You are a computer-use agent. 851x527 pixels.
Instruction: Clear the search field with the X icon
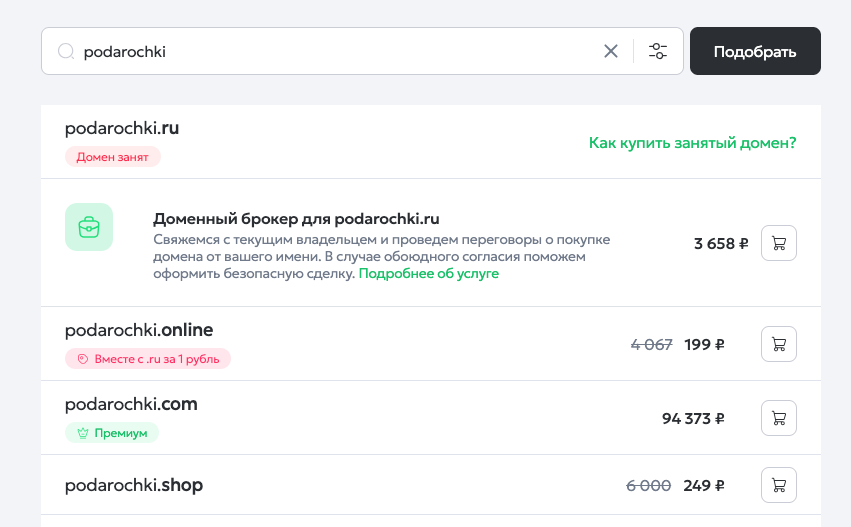(x=611, y=51)
